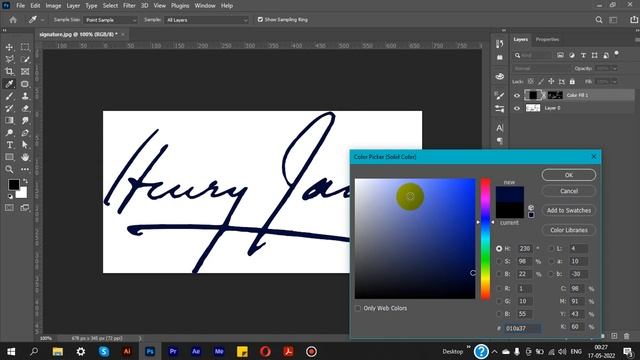Select the S saturation radio button
The height and width of the screenshot is (360, 640).
pos(499,261)
